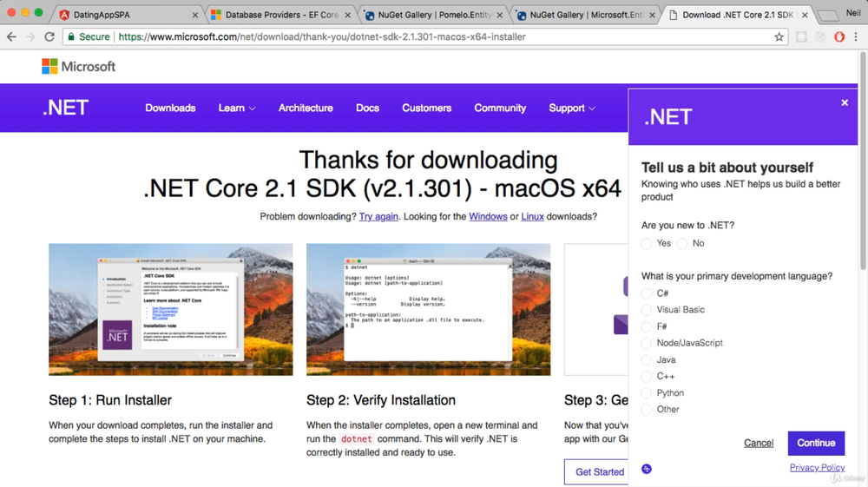
Task: Open Downloads in .NET navbar
Action: (170, 108)
